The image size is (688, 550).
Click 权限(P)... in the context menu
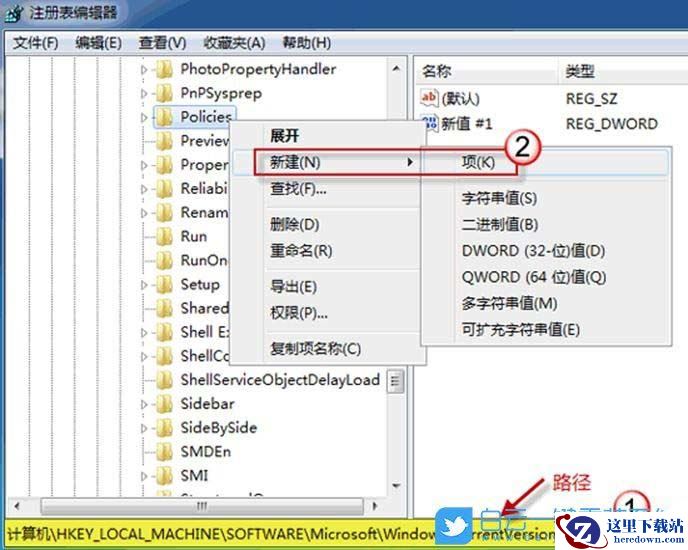tap(299, 313)
